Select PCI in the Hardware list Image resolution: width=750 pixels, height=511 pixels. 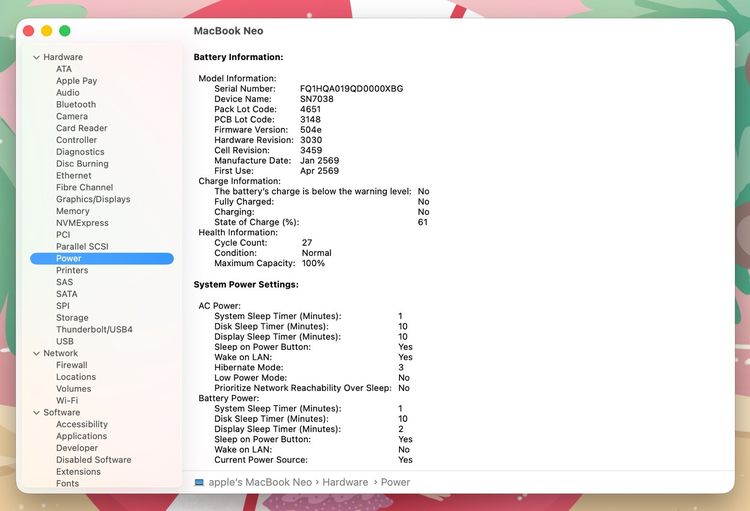pos(63,234)
